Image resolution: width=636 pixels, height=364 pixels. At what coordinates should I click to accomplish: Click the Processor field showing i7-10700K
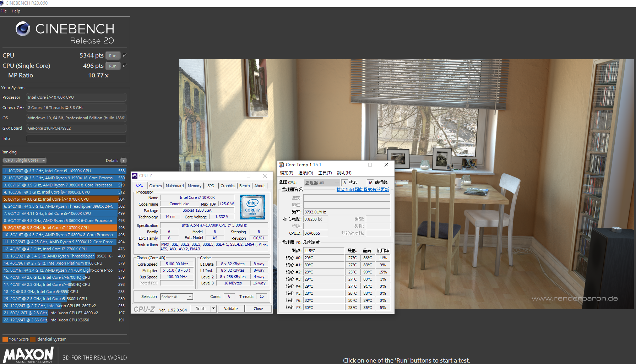coord(76,97)
